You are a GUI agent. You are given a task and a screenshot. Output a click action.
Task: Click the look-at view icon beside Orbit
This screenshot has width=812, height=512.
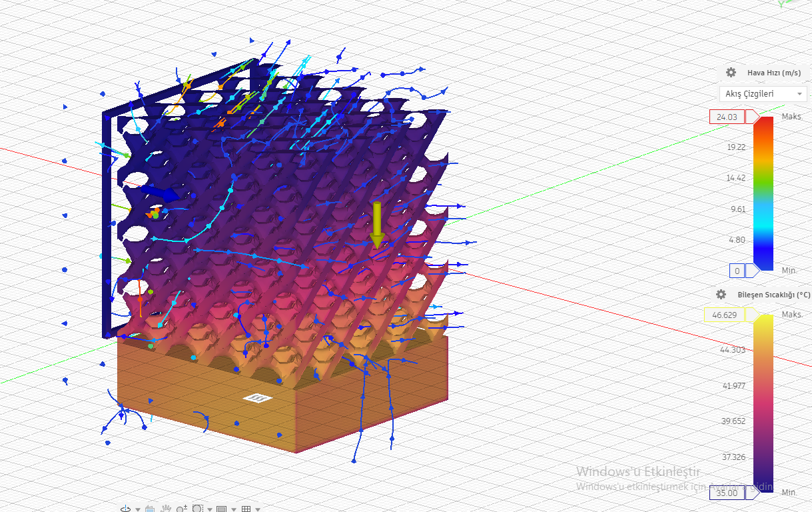(149, 508)
